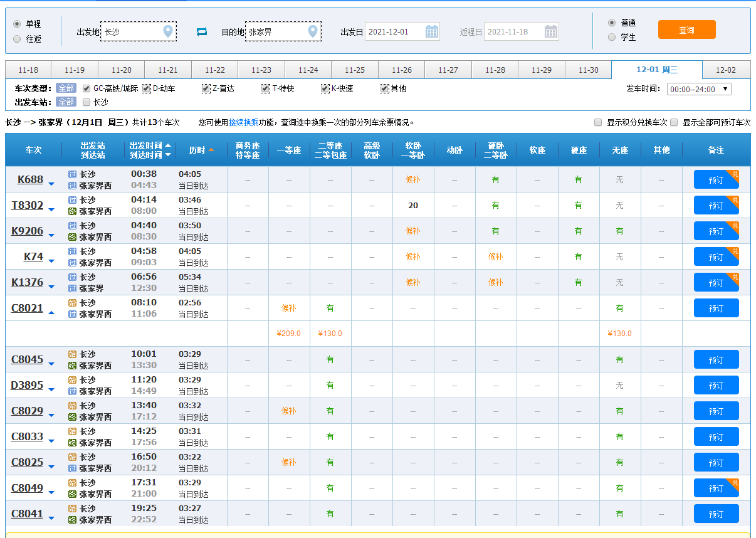The image size is (756, 538).
Task: Open the calendar icon for 出发日
Action: [431, 31]
